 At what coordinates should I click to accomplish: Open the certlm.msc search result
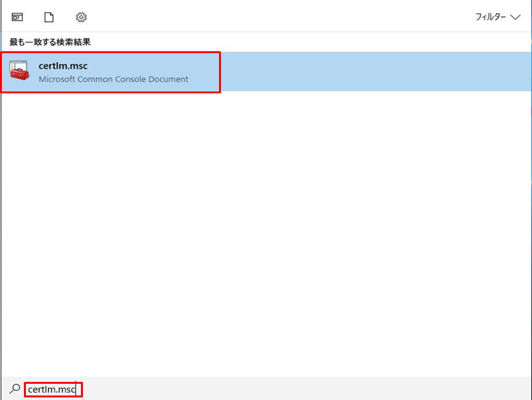(266, 72)
